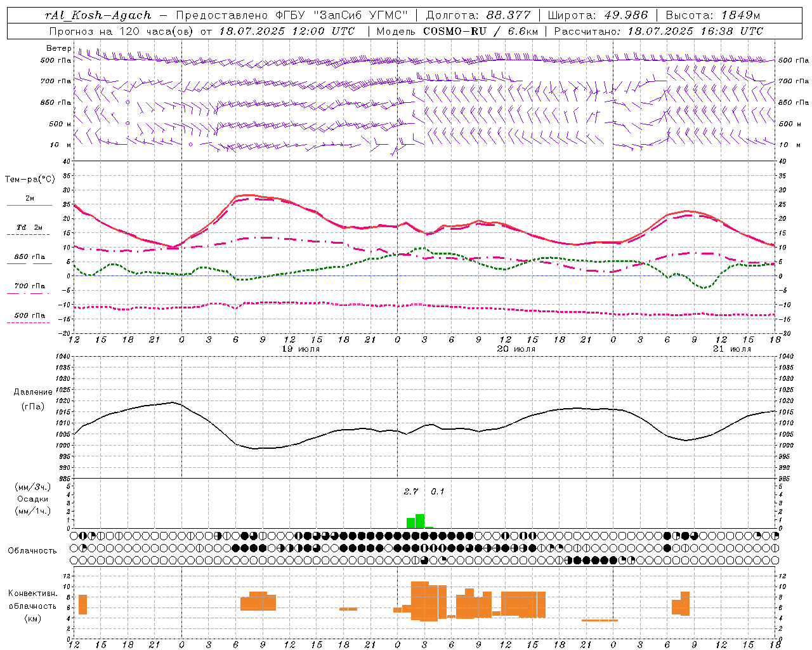Click the 10 м wind level label on left
This screenshot has width=812, height=650.
pos(61,145)
